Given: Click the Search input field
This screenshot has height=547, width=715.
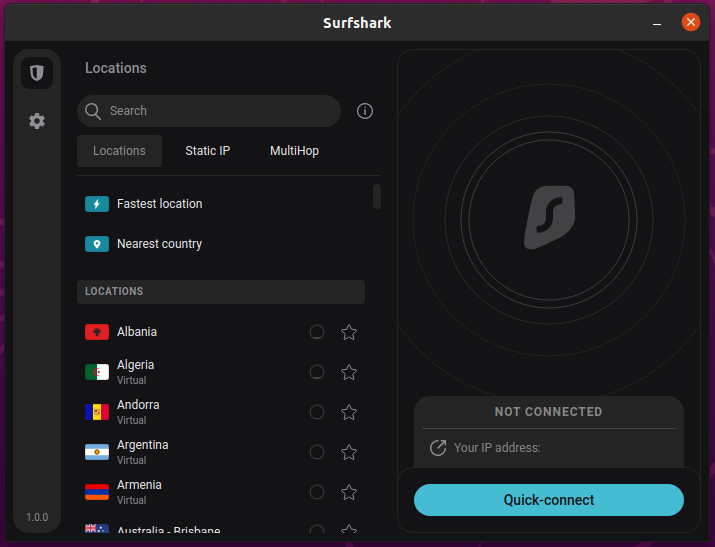Looking at the screenshot, I should click(x=209, y=111).
